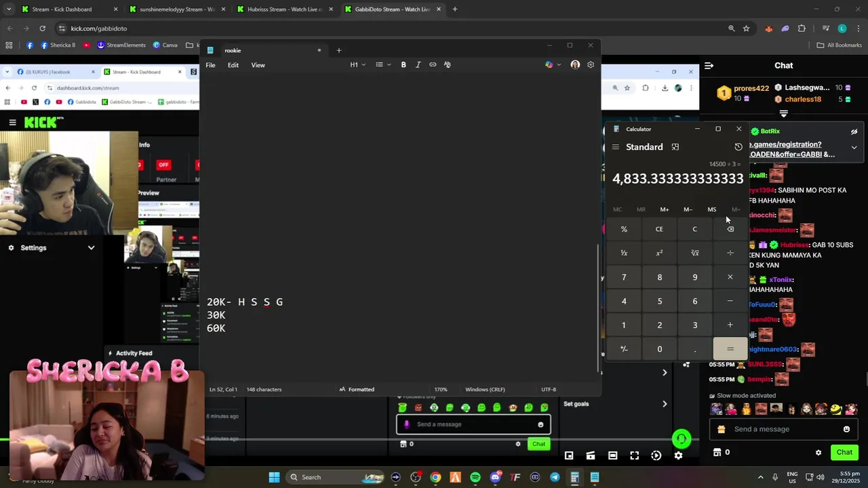The image size is (868, 488).
Task: Open the Calculator navigation hamburger menu
Action: tap(615, 147)
